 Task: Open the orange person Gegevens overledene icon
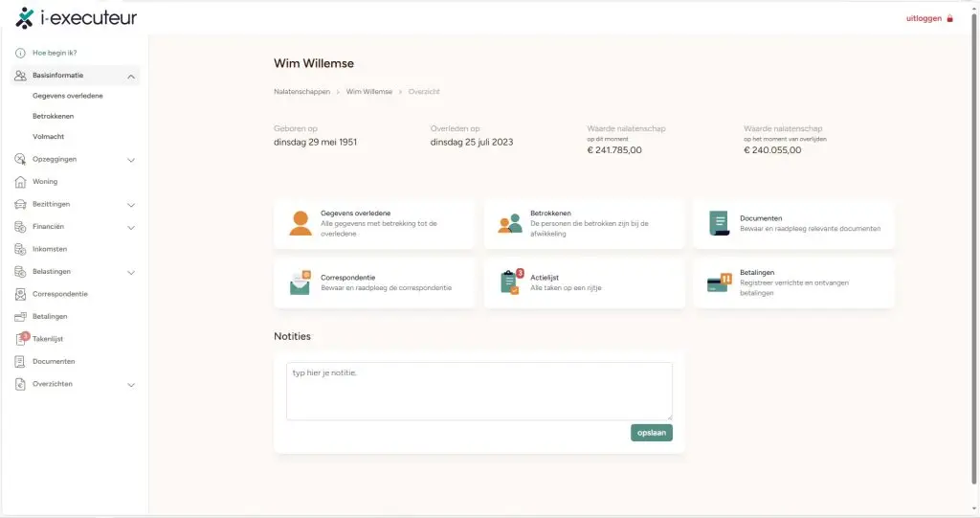click(x=301, y=223)
